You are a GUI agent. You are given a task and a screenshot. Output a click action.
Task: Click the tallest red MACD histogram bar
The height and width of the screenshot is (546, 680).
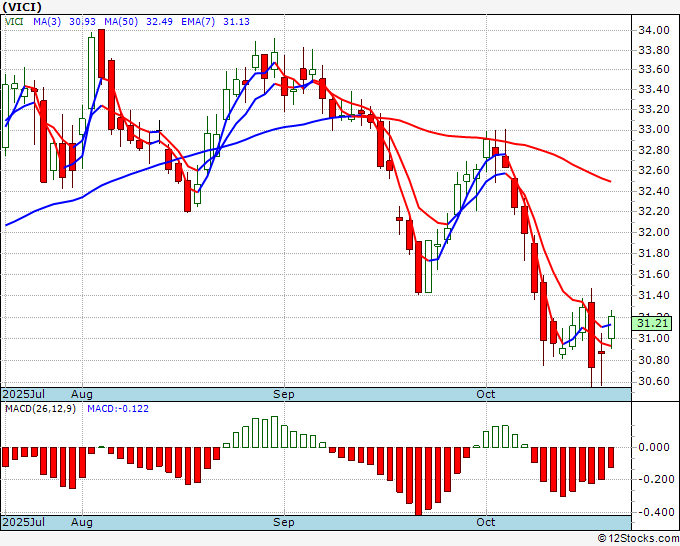(x=418, y=481)
